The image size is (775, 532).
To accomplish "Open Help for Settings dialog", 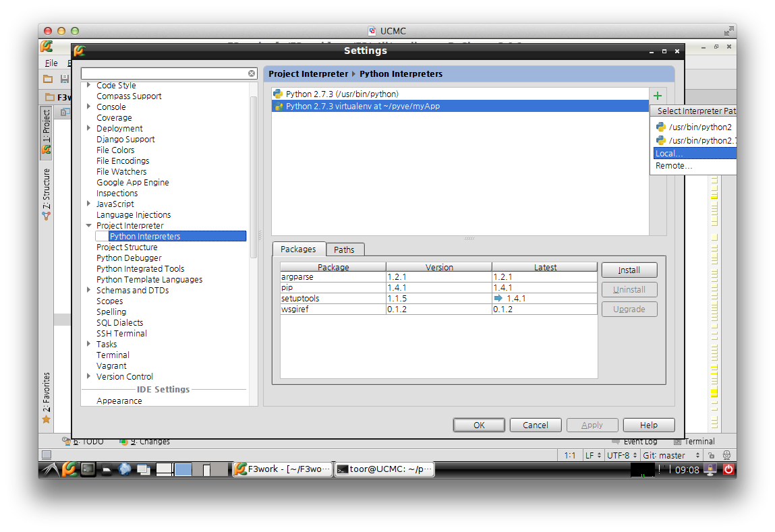I will click(648, 425).
